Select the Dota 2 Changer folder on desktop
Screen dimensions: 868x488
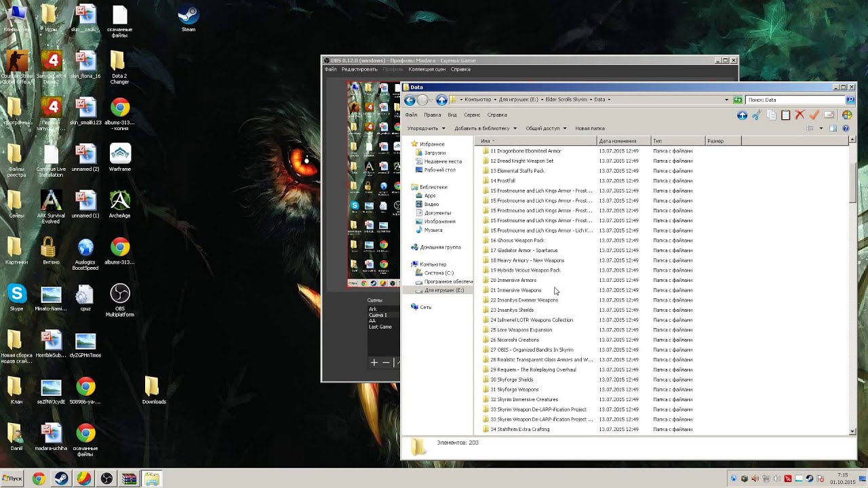point(119,68)
